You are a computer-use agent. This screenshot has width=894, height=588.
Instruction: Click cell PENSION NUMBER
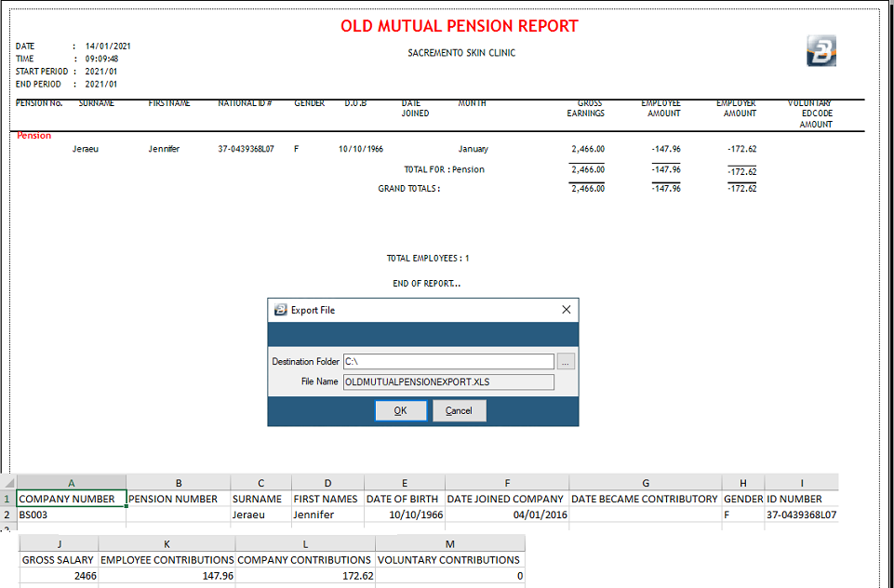pos(179,499)
